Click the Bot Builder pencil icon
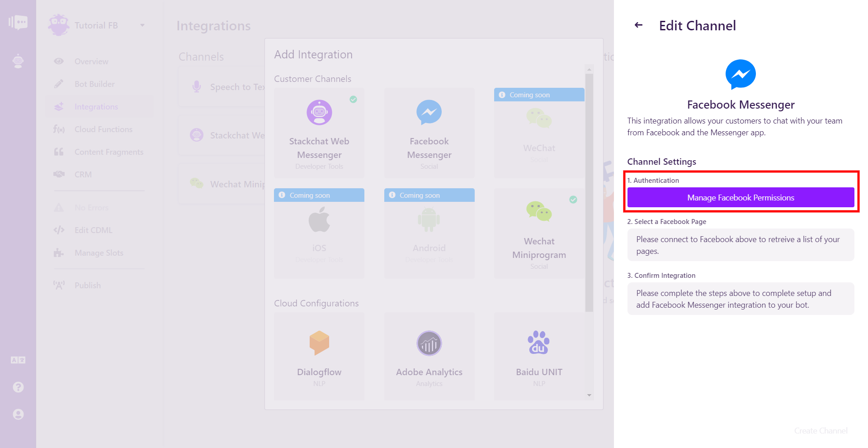 59,84
